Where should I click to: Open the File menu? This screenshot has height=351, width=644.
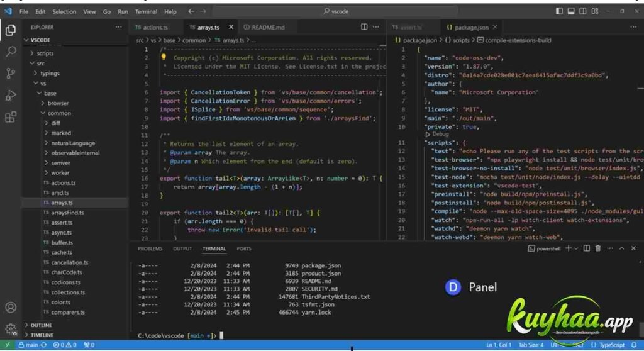tap(24, 11)
